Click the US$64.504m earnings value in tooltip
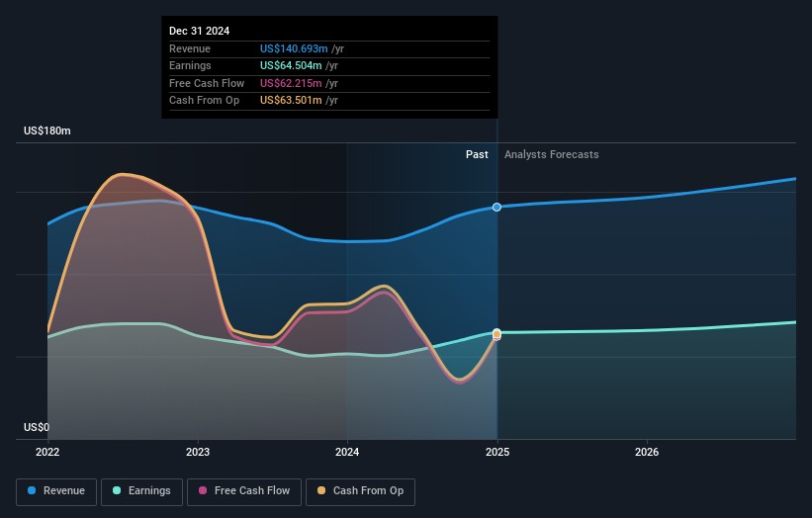The width and height of the screenshot is (812, 518). coord(289,65)
